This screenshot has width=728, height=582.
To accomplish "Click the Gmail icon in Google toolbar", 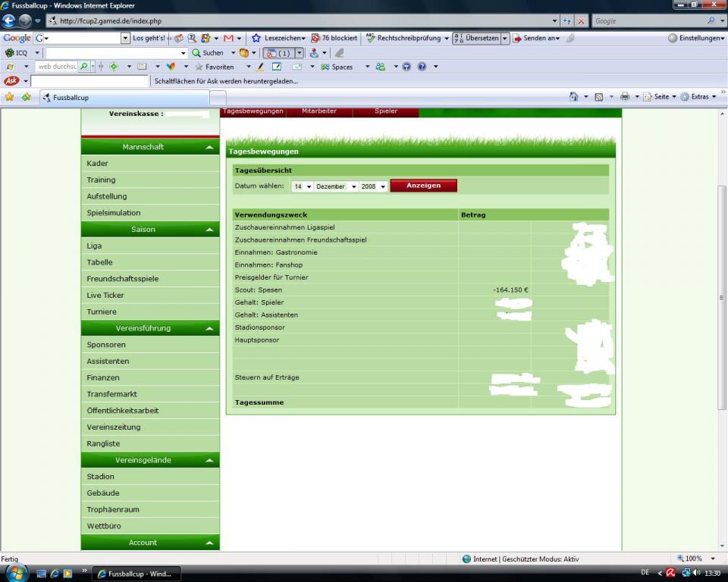I will pyautogui.click(x=228, y=38).
